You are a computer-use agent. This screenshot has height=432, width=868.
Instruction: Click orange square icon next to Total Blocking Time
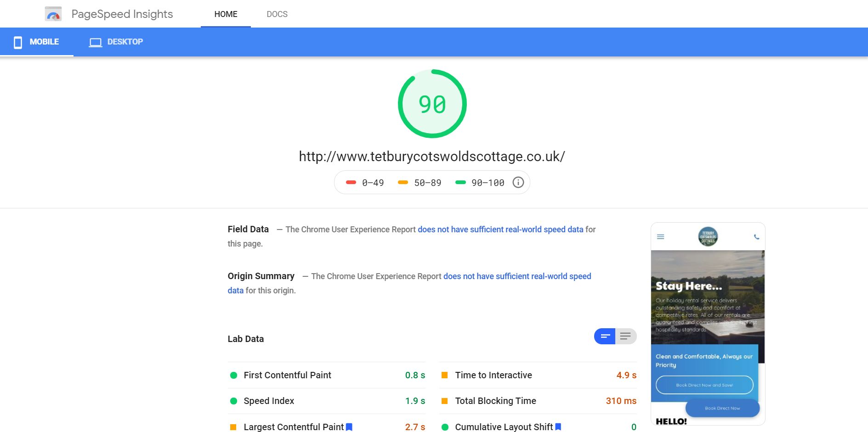point(444,401)
